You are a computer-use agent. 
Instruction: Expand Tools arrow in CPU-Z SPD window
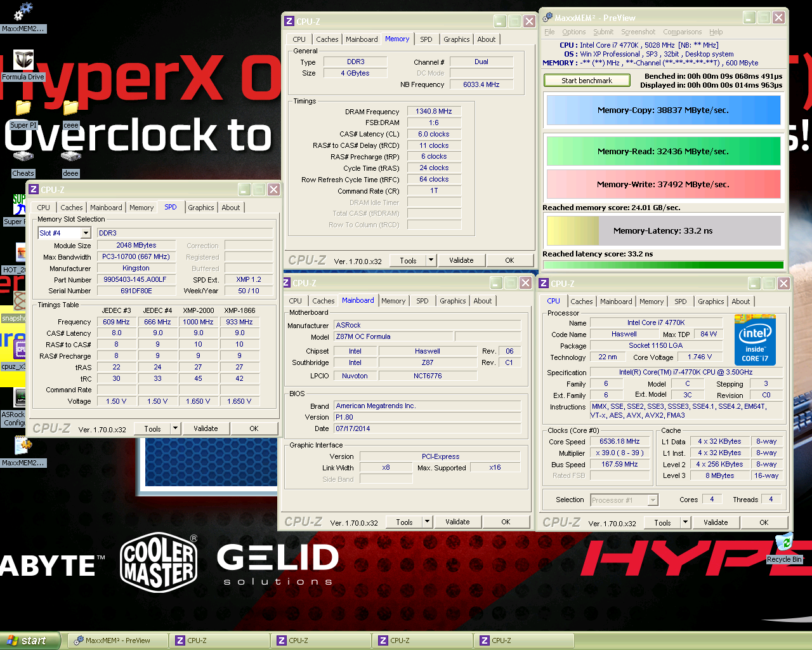point(176,428)
